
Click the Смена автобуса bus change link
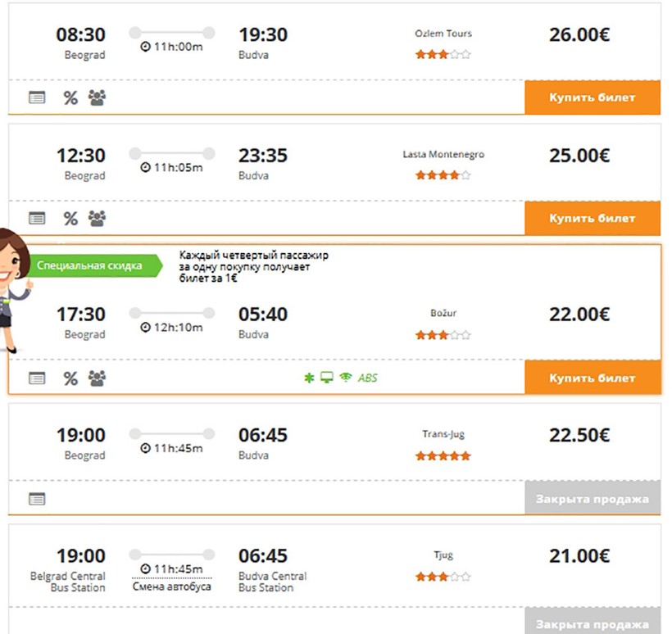(x=172, y=586)
